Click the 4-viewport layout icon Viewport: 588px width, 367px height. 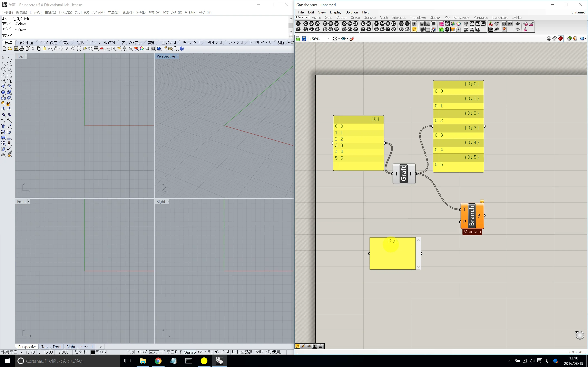pyautogui.click(x=96, y=49)
